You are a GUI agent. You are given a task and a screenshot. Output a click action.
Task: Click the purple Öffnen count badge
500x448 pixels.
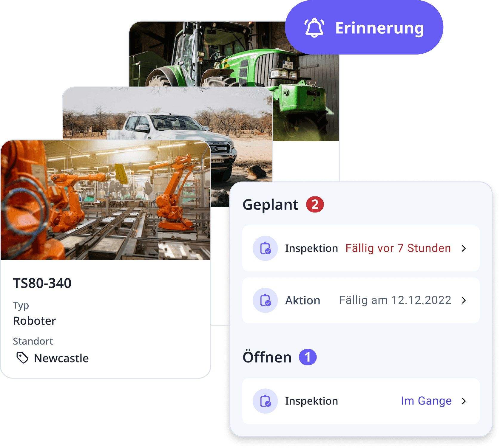pos(308,357)
